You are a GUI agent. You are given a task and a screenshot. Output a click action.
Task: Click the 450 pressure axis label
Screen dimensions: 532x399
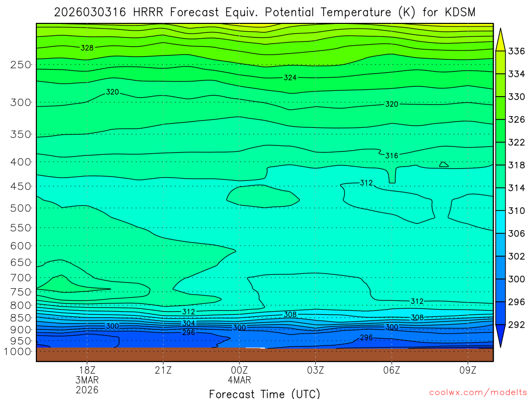pyautogui.click(x=21, y=187)
